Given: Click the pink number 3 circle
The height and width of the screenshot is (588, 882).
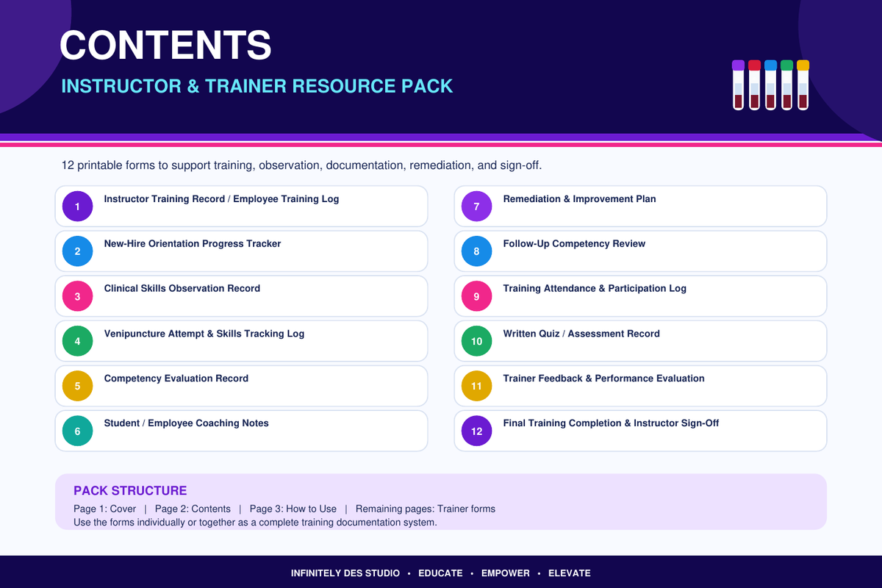Looking at the screenshot, I should click(77, 296).
